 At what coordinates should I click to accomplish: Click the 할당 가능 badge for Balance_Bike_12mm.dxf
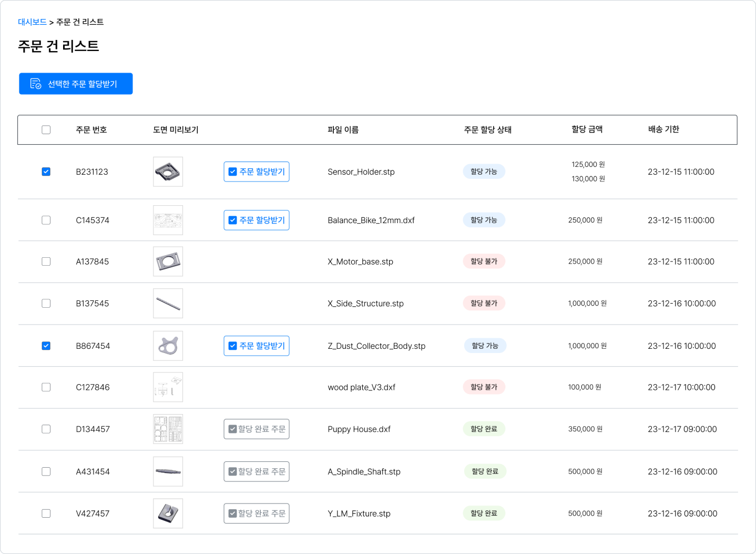click(484, 220)
